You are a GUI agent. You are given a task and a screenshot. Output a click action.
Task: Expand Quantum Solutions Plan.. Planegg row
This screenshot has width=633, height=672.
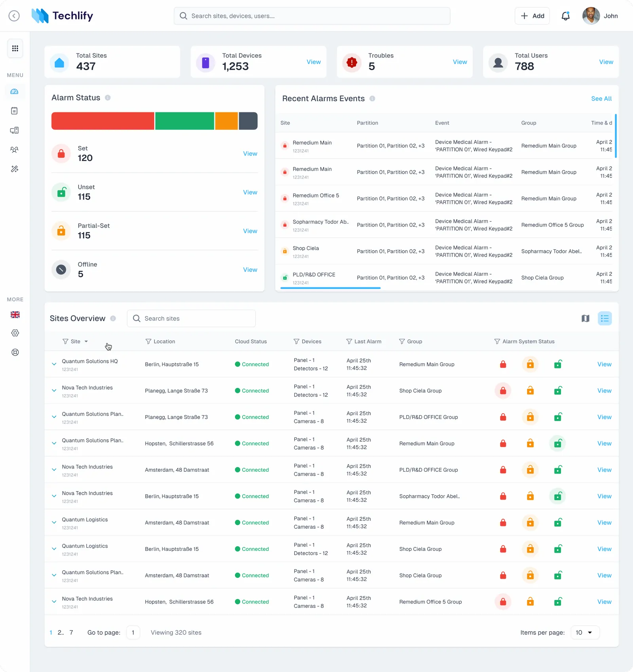pos(54,417)
